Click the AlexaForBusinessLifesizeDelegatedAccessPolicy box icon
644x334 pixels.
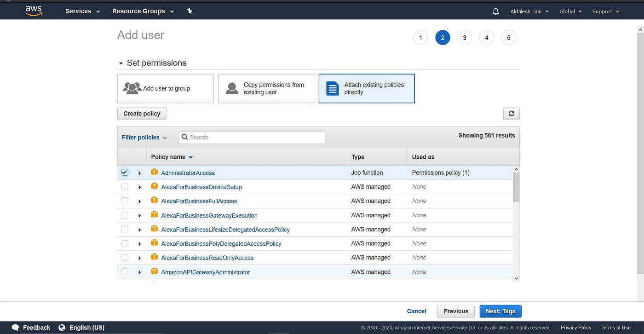(154, 229)
